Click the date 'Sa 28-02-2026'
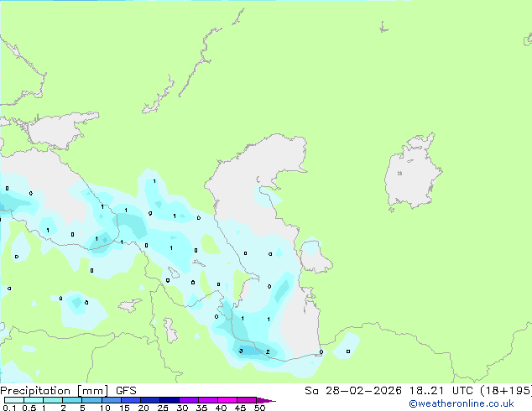 [x=353, y=391]
